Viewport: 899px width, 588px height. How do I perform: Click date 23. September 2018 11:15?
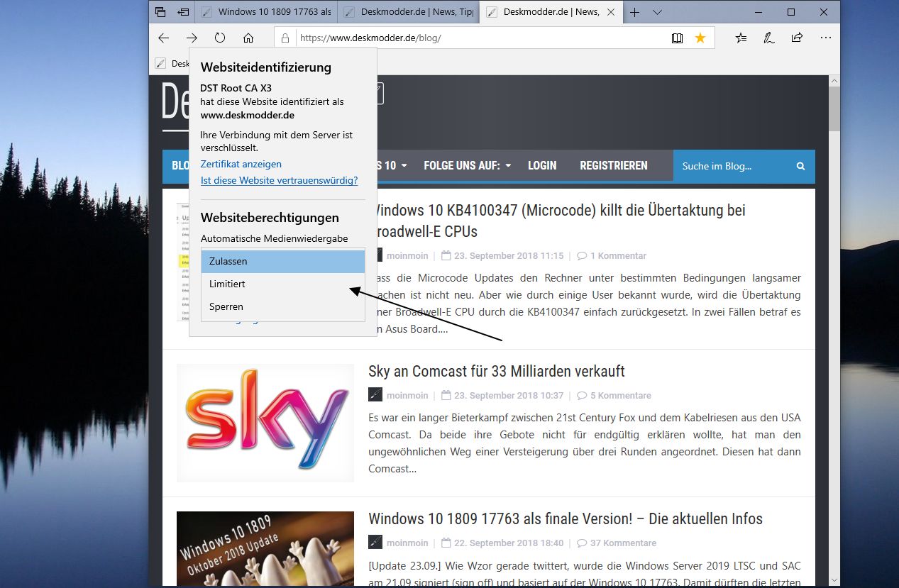point(509,255)
